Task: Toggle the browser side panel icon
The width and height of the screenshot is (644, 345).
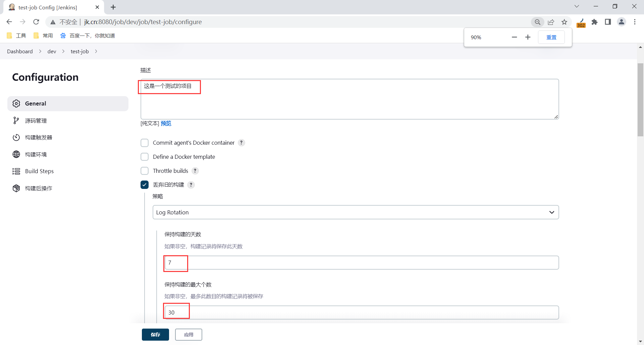Action: pos(608,22)
